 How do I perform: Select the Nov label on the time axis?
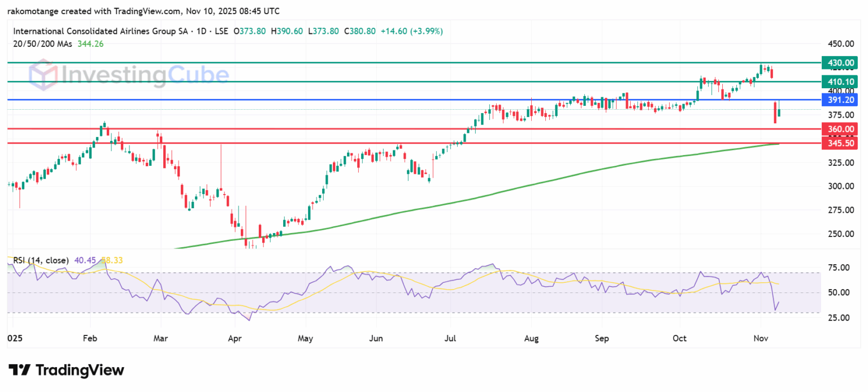[760, 338]
